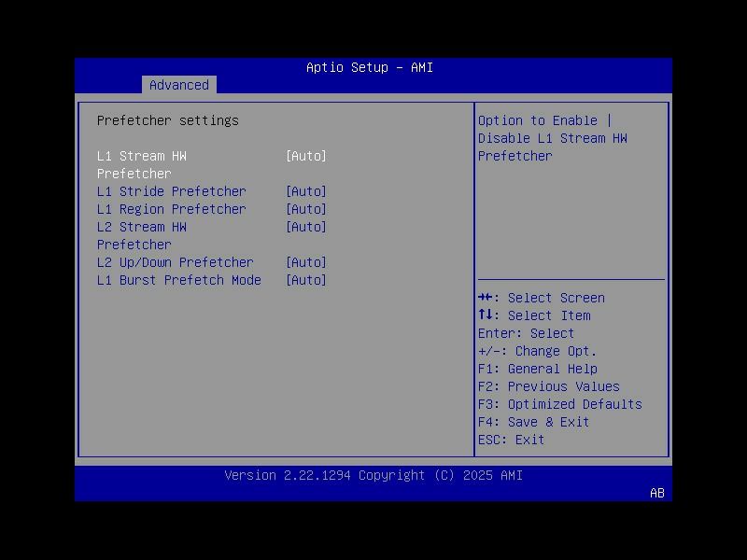Click the Prefetcher settings heading

[168, 120]
